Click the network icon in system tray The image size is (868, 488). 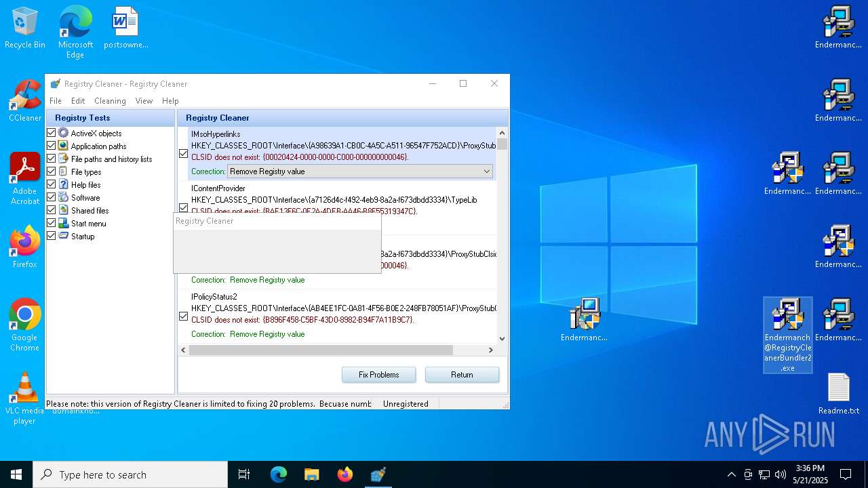tap(764, 474)
